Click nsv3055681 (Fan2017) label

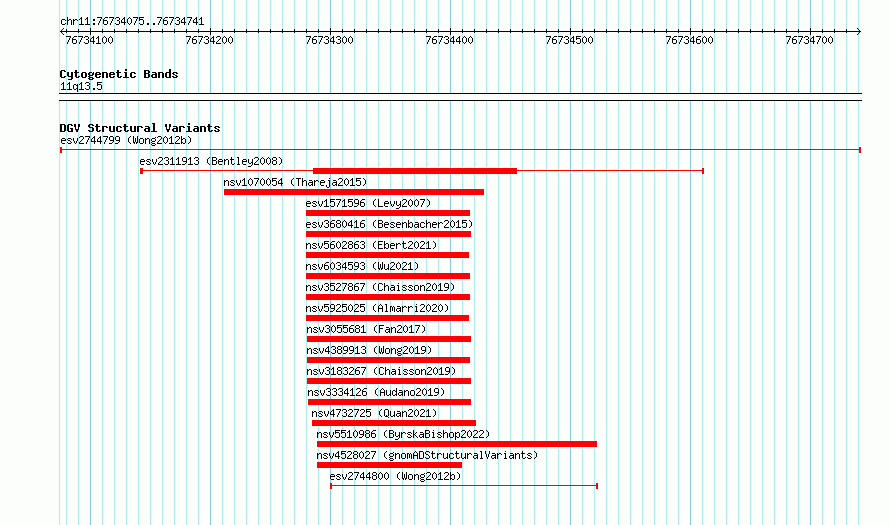(x=366, y=329)
